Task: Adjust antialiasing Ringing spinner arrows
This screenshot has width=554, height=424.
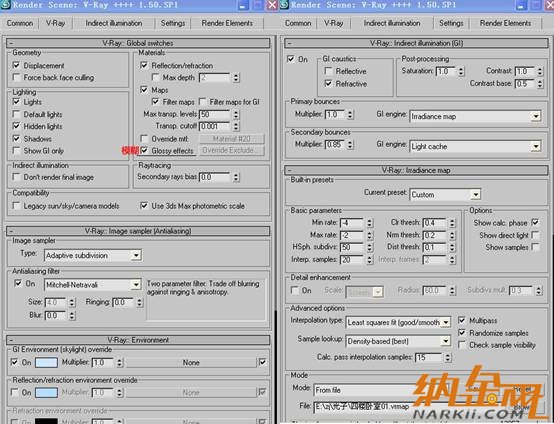Action: click(x=140, y=302)
